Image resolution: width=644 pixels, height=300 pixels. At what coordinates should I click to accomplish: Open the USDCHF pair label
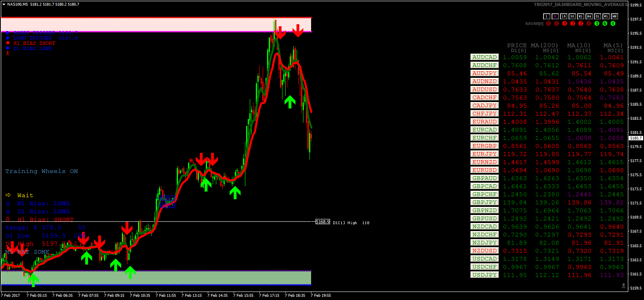click(485, 267)
